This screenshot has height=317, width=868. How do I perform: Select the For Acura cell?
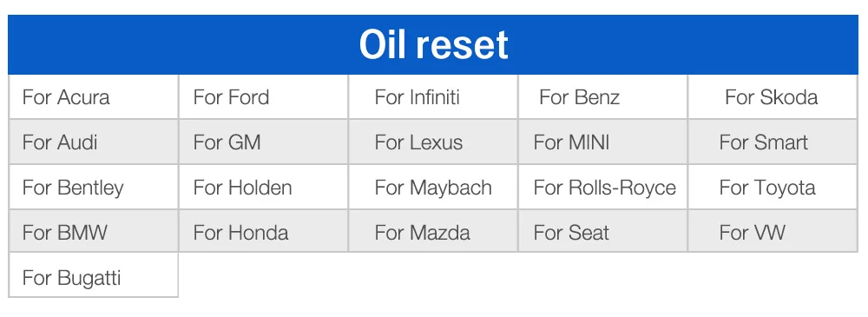[94, 97]
